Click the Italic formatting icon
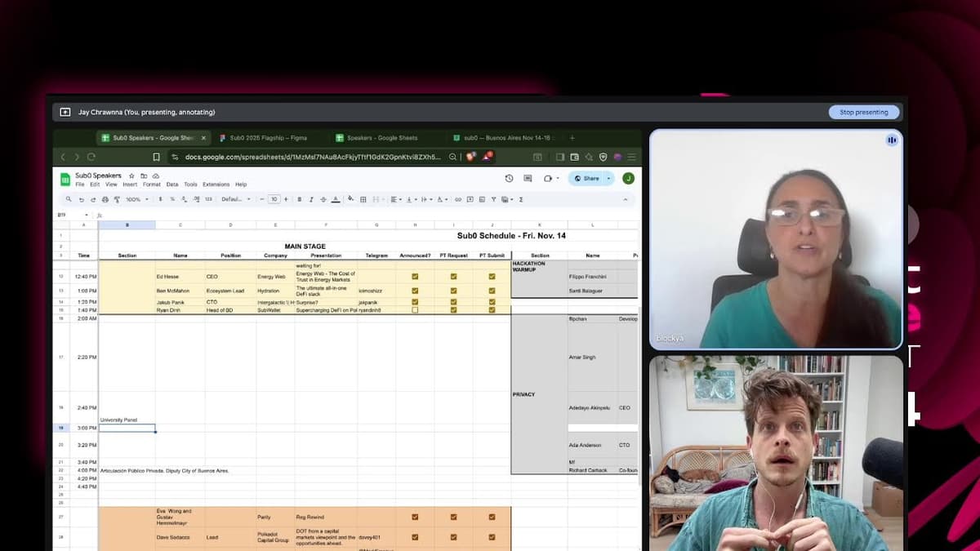Screen dimensions: 980x551 pyautogui.click(x=311, y=199)
